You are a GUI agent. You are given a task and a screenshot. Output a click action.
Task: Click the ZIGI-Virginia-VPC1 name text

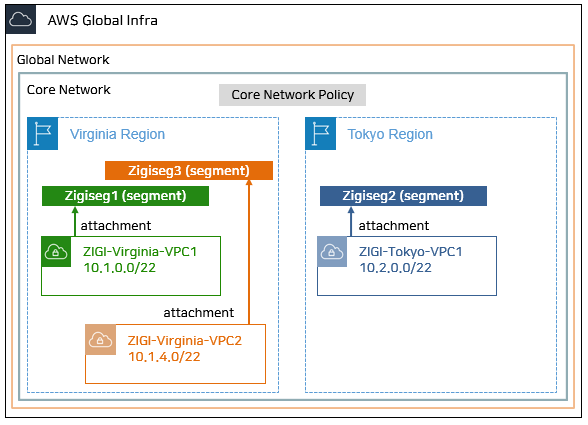tap(140, 252)
